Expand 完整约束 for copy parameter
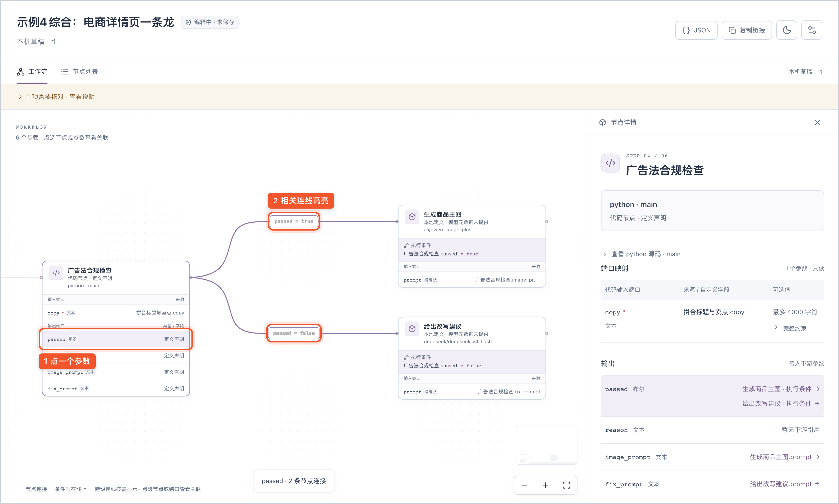 pos(790,328)
